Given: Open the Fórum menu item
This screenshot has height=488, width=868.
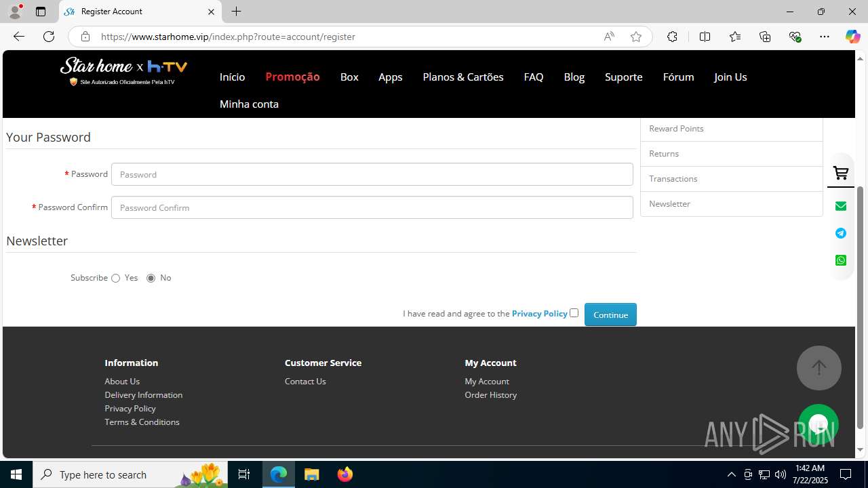Looking at the screenshot, I should click(678, 77).
